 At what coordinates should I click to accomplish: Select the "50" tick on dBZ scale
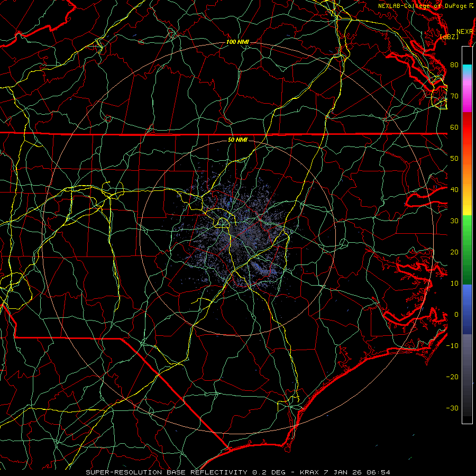click(x=454, y=159)
